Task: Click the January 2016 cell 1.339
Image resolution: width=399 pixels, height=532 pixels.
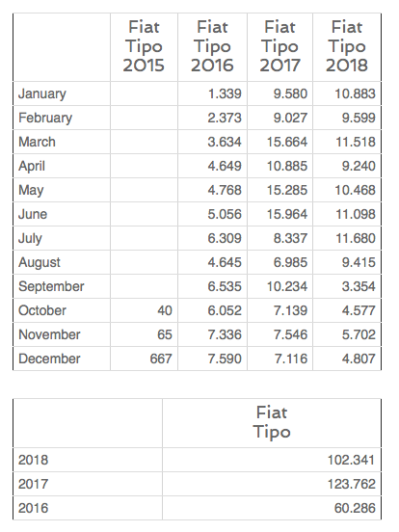Action: 225,93
